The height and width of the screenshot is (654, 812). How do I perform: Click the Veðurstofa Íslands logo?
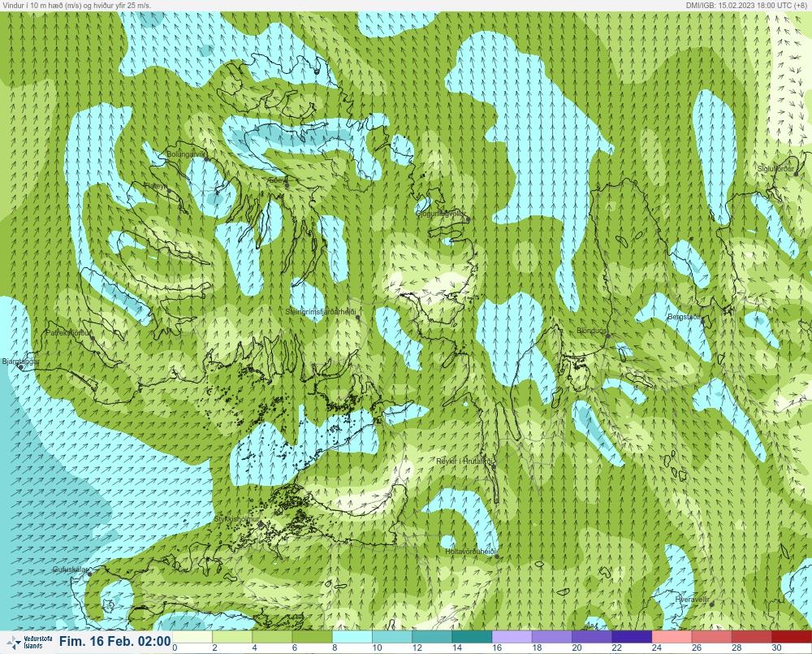pos(28,642)
